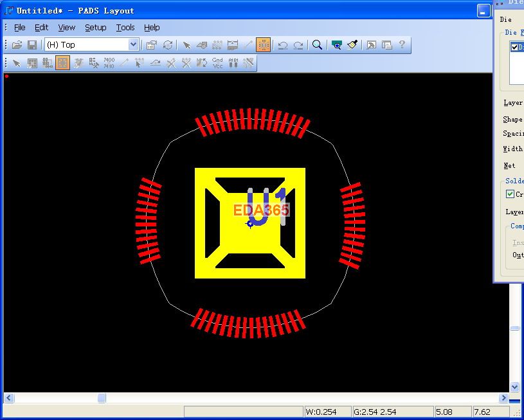Open the Drafting Toolbar icon
This screenshot has height=420, width=524.
point(202,45)
